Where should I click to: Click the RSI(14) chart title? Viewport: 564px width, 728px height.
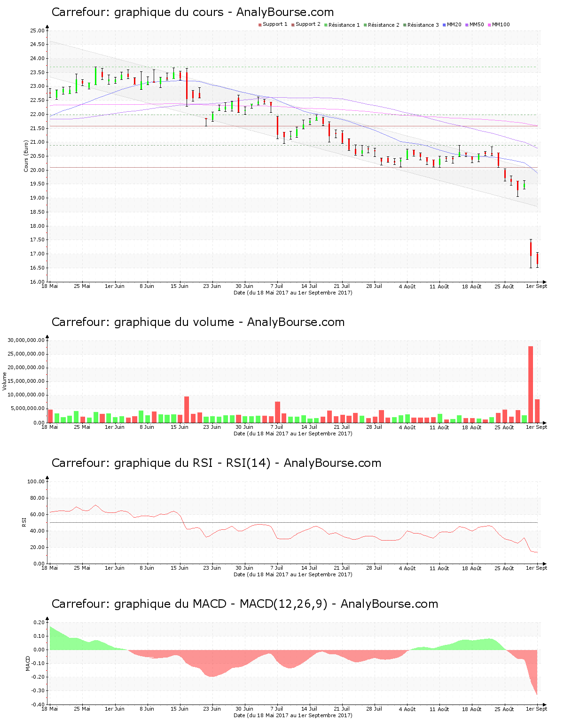coord(216,463)
